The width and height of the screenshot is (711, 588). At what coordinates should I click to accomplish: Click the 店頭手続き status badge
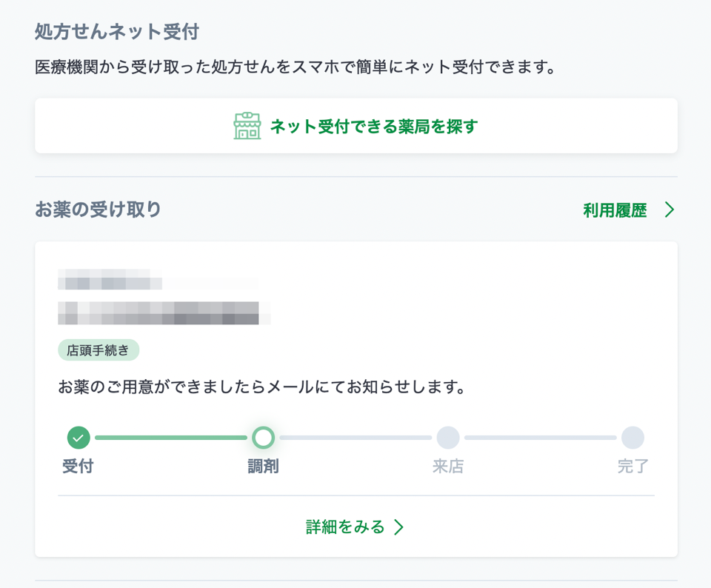pos(99,350)
